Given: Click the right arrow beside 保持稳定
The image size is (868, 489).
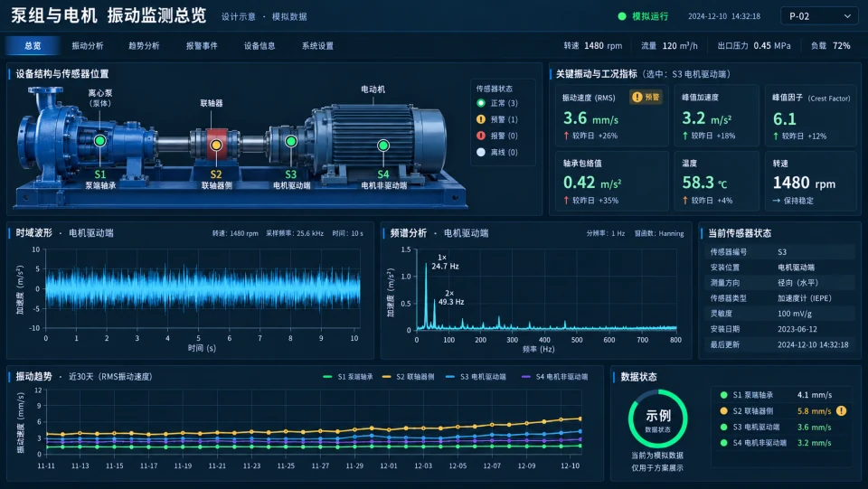Looking at the screenshot, I should point(776,201).
